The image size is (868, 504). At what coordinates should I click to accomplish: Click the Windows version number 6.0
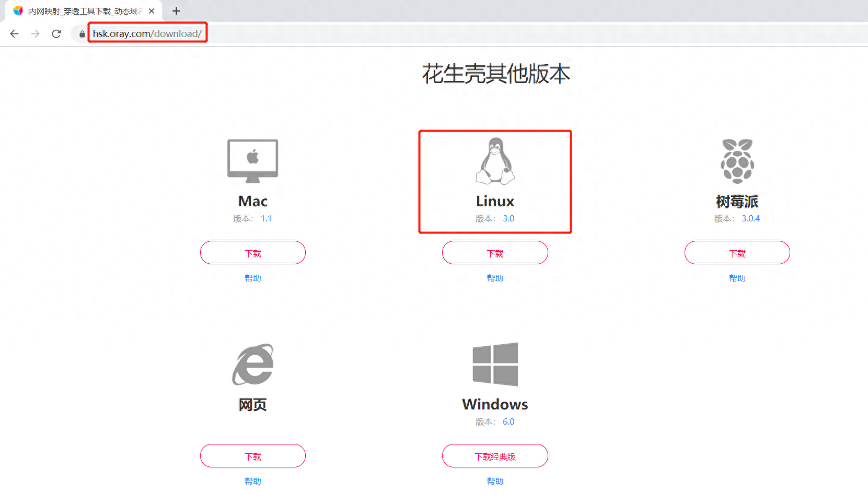(508, 422)
